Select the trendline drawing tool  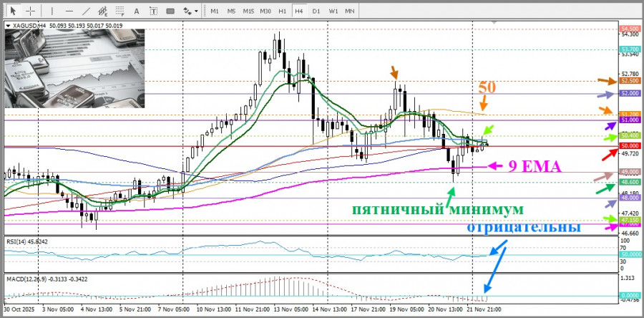pos(86,11)
